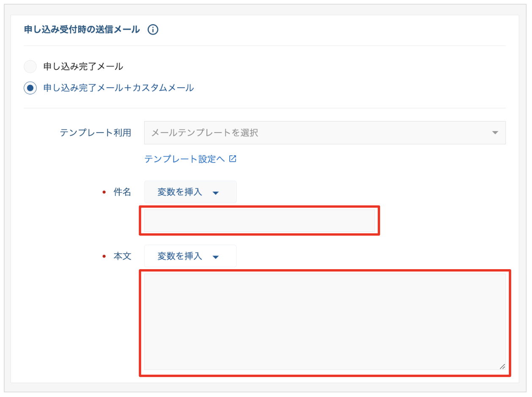This screenshot has height=397, width=532.
Task: Click the caret arrow on 本文 変数を挿入
Action: click(216, 257)
